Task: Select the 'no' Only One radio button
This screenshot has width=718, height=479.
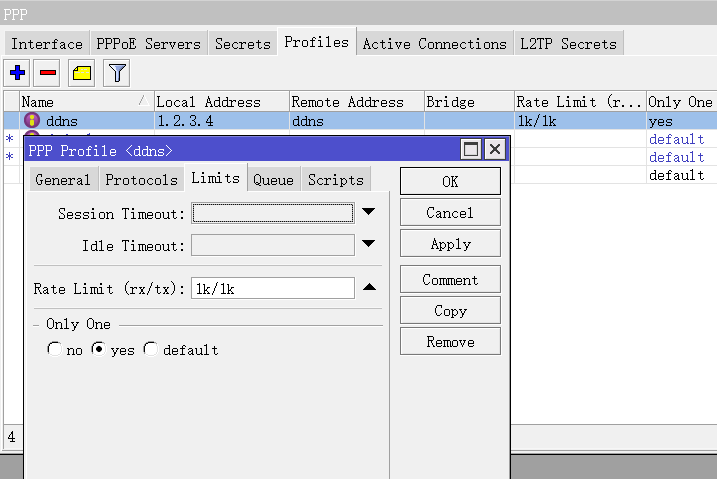Action: (54, 350)
